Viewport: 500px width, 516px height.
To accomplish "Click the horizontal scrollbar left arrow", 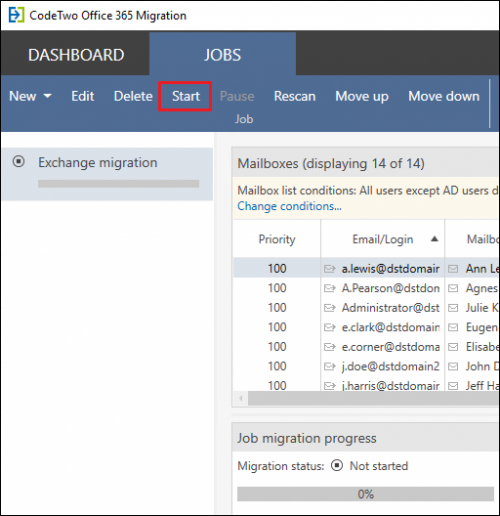I will 241,398.
